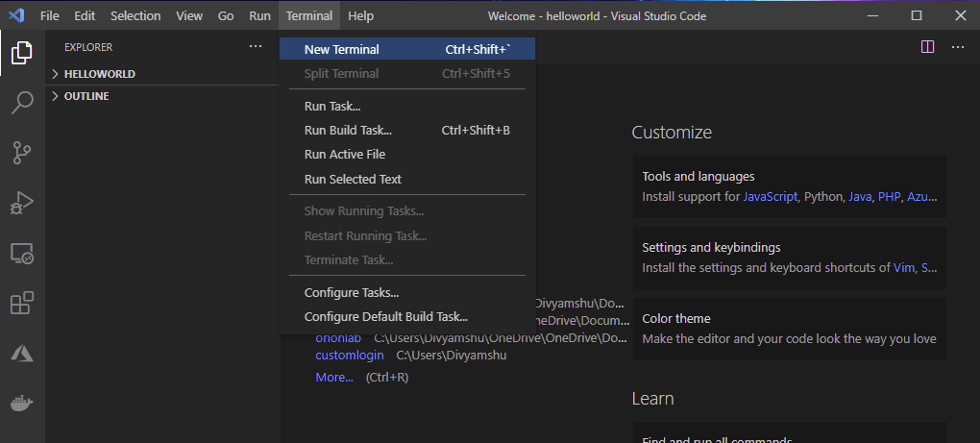980x443 pixels.
Task: Open the Run menu
Action: click(x=260, y=15)
